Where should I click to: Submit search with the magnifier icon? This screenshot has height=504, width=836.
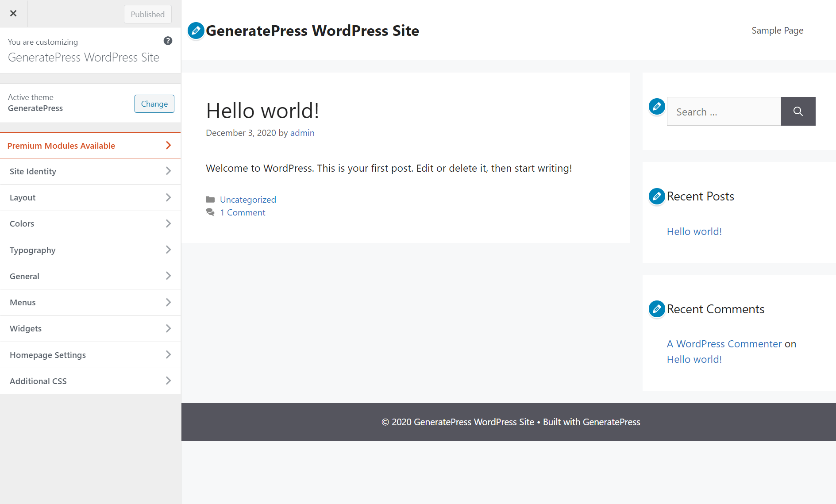point(798,111)
